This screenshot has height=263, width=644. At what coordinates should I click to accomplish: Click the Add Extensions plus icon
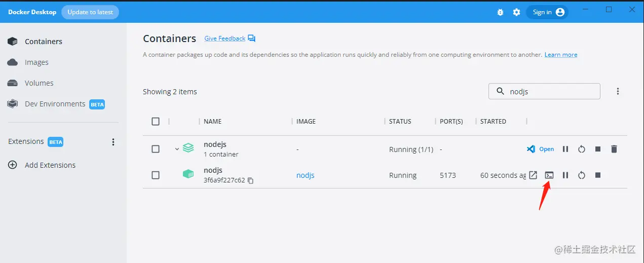pyautogui.click(x=13, y=165)
